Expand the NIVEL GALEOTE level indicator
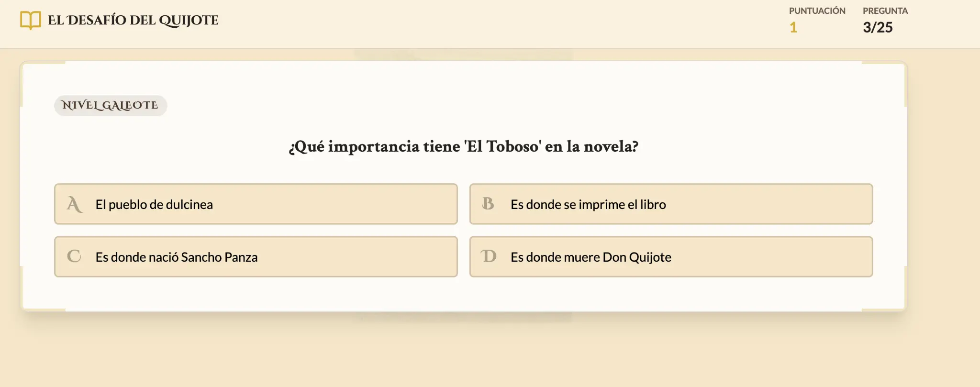 point(110,105)
